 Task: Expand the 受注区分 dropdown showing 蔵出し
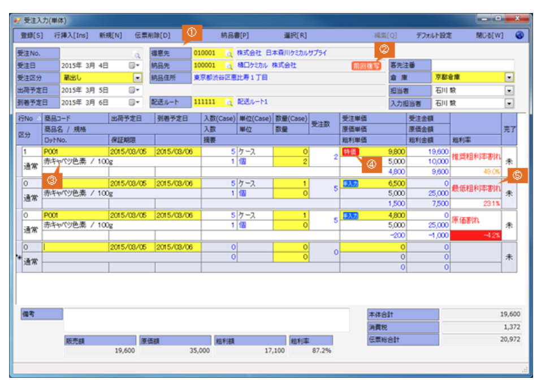tap(137, 78)
